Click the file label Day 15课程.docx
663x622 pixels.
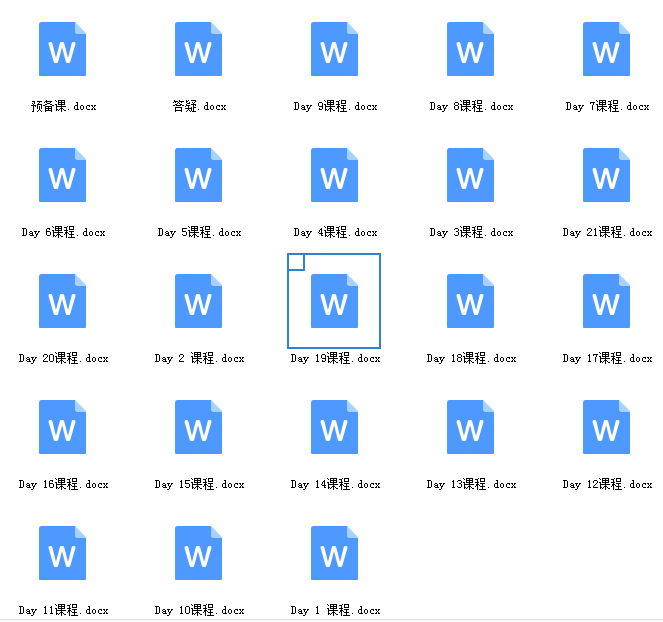click(200, 484)
